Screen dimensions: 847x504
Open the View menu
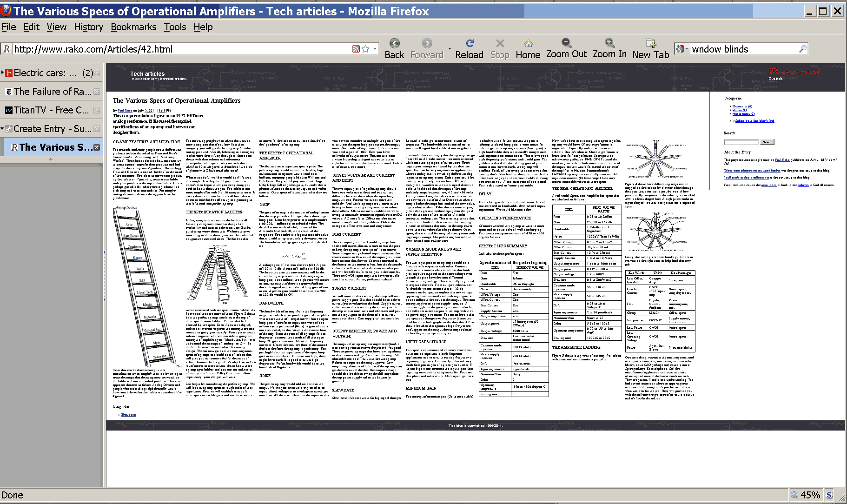pos(57,27)
